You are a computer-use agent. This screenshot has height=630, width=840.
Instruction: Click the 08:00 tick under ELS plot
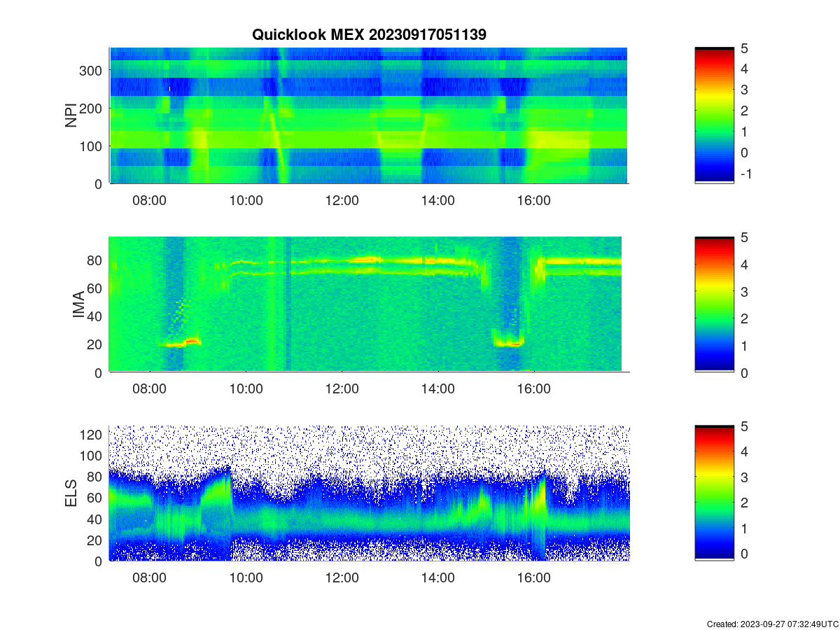[150, 578]
